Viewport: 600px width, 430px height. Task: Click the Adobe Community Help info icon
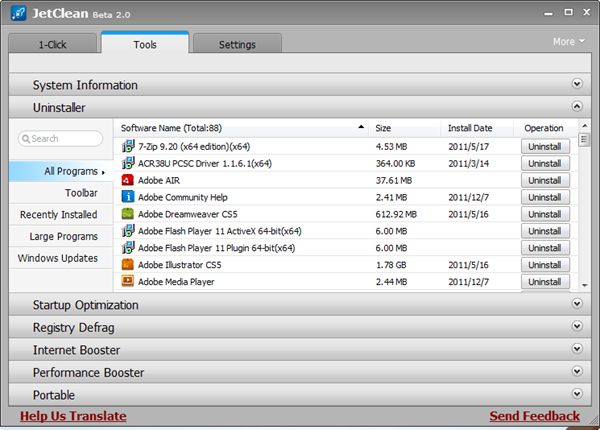128,197
